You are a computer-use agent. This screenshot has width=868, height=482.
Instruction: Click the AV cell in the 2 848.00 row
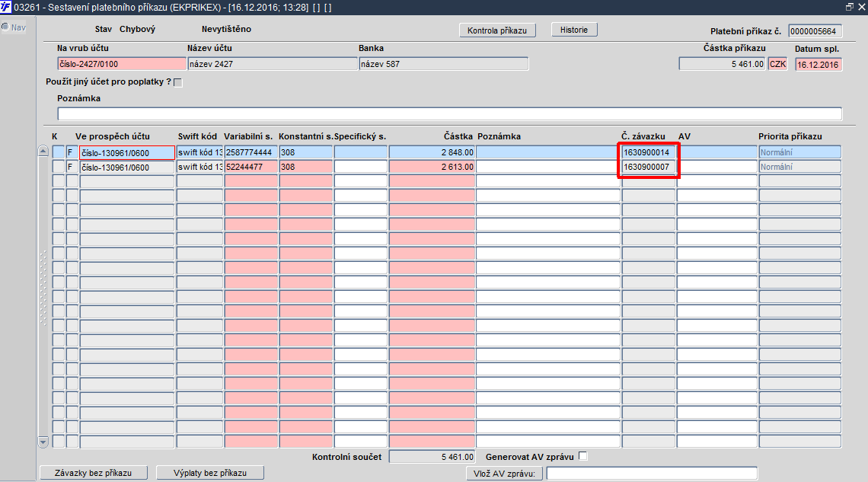click(x=717, y=152)
